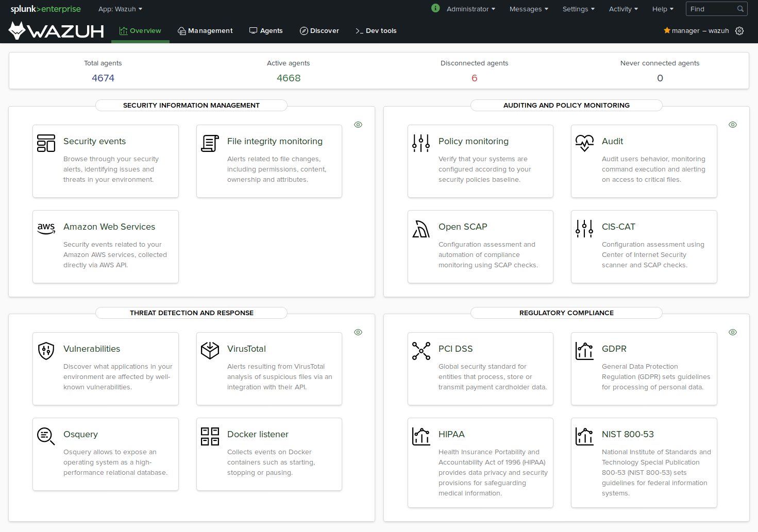Open the Open SCAP title link
The height and width of the screenshot is (532, 758).
click(x=463, y=227)
